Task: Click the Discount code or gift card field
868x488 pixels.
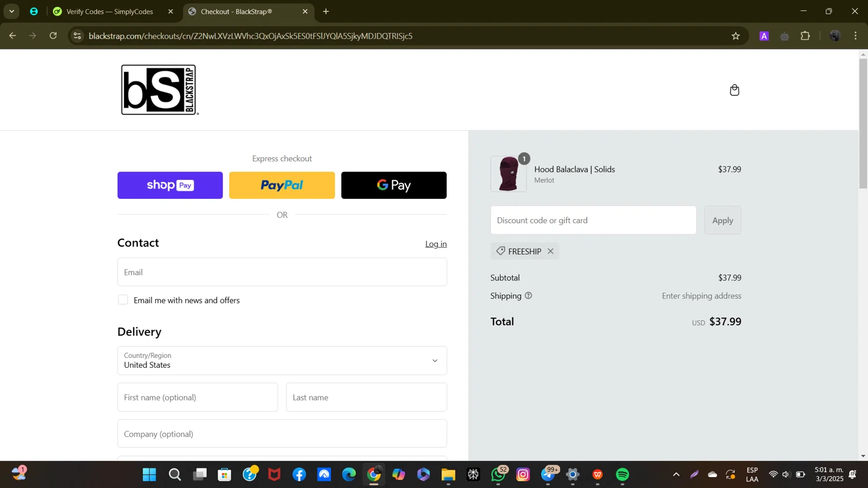Action: pos(594,220)
